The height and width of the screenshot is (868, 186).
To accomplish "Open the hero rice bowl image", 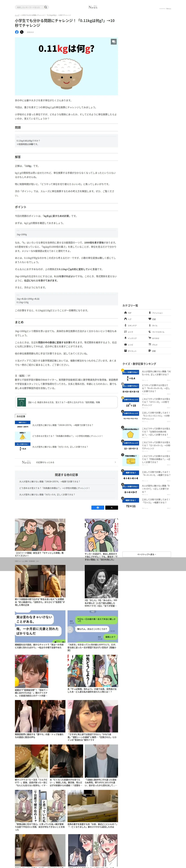I will point(66,66).
